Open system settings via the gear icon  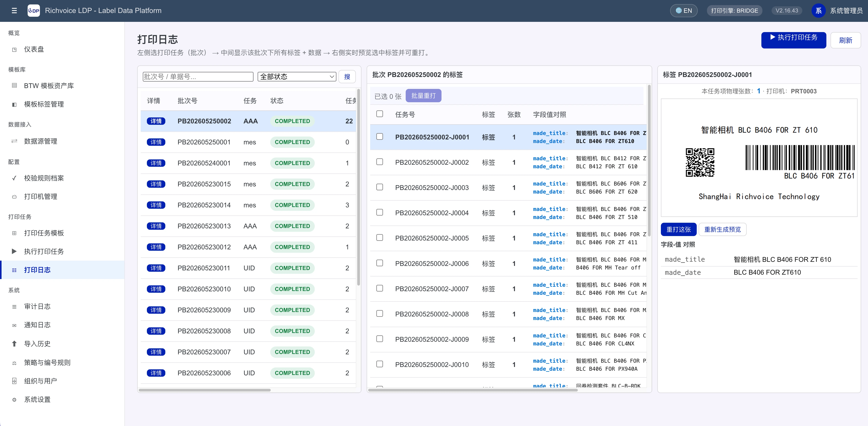point(14,400)
